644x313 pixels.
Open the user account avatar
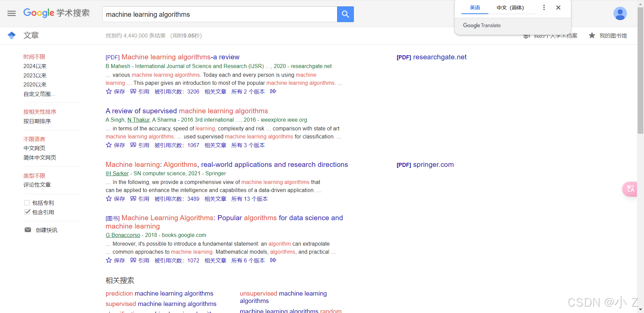point(620,13)
